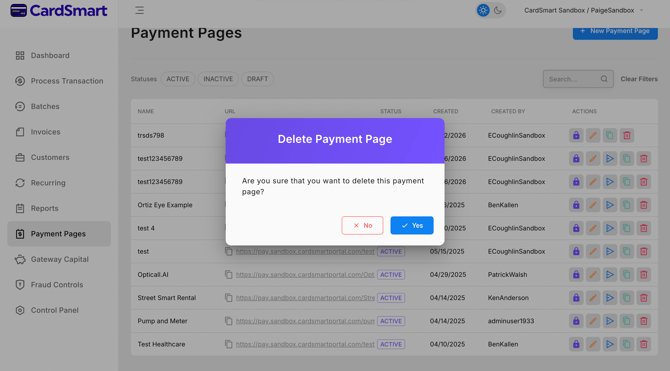Sort by the NAME column header
670x371 pixels.
pos(146,112)
